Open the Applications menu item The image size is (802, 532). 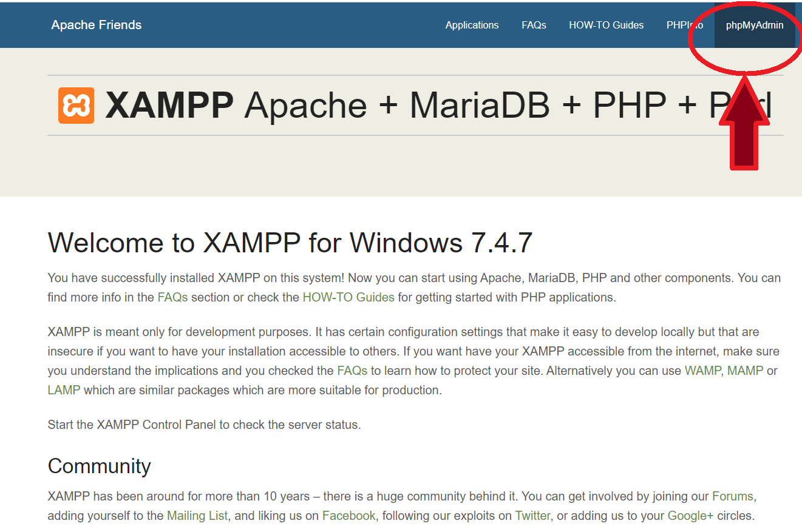(472, 25)
